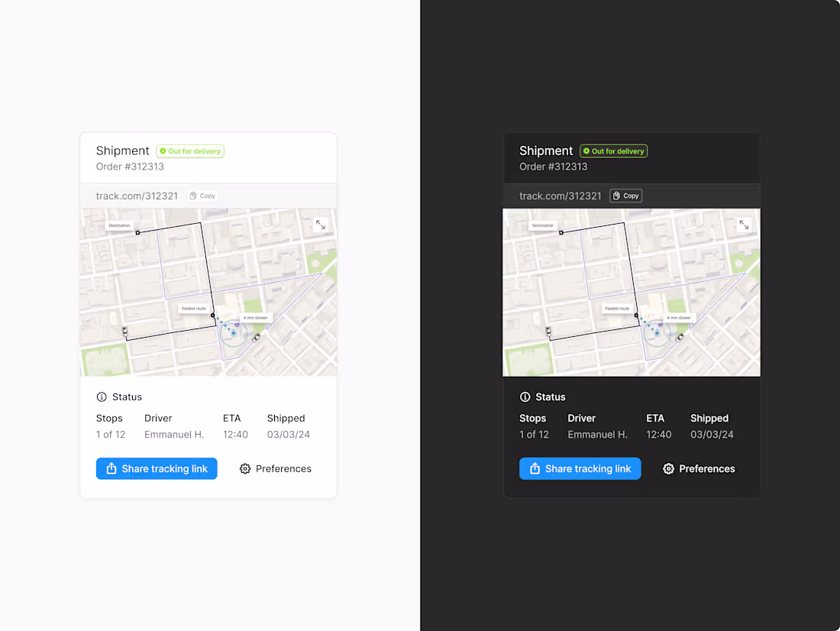This screenshot has height=631, width=840.
Task: Click Copy to copy the tracking link
Action: pyautogui.click(x=202, y=196)
